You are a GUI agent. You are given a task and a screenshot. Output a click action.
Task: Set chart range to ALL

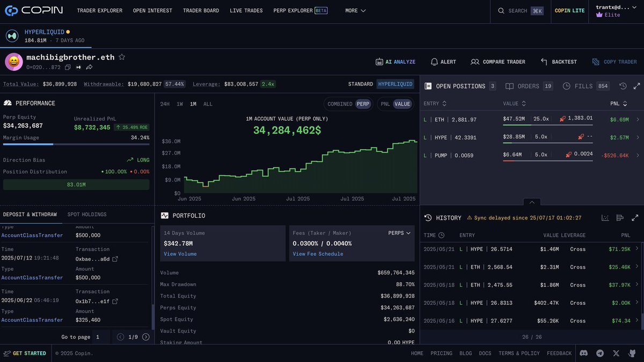coord(208,104)
